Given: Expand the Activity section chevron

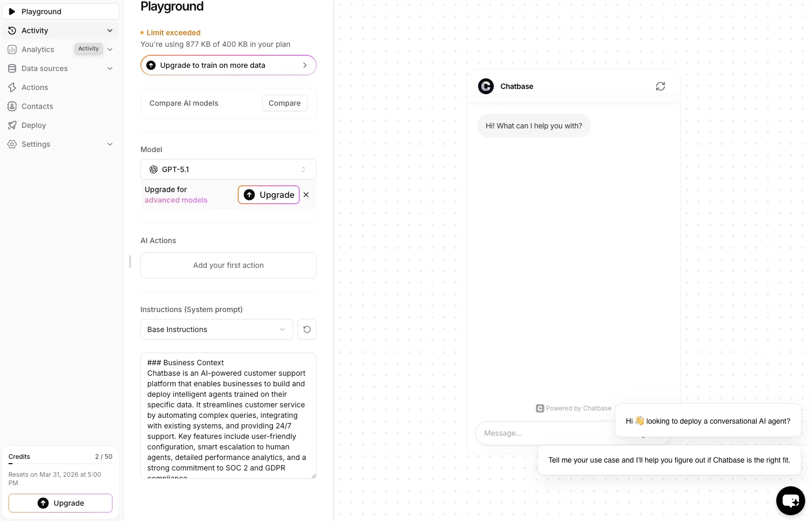Looking at the screenshot, I should click(110, 30).
